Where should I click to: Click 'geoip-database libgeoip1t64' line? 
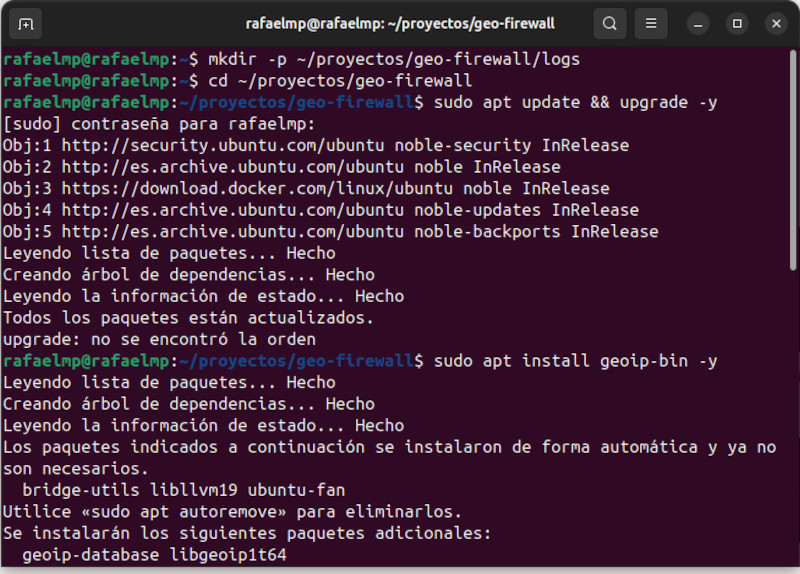(154, 555)
